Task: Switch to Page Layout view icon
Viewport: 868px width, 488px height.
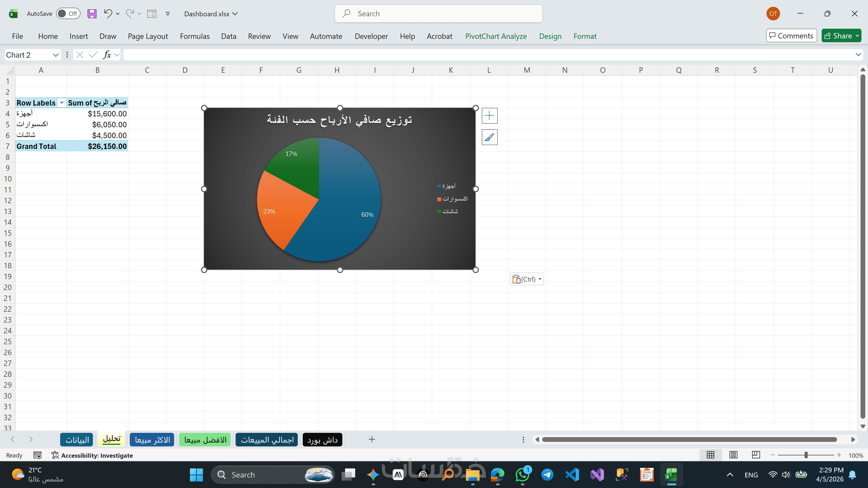Action: click(x=733, y=455)
